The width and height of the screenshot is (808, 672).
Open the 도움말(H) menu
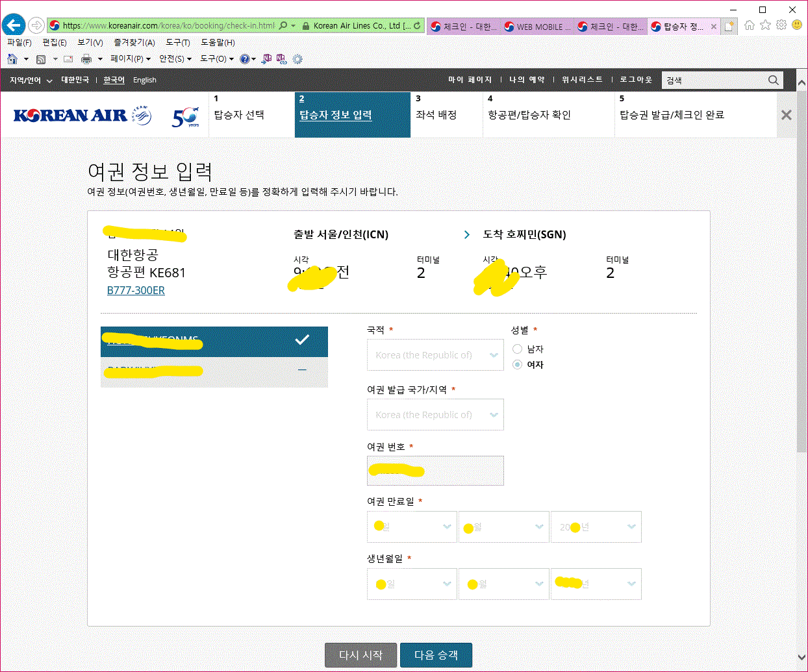coord(218,42)
